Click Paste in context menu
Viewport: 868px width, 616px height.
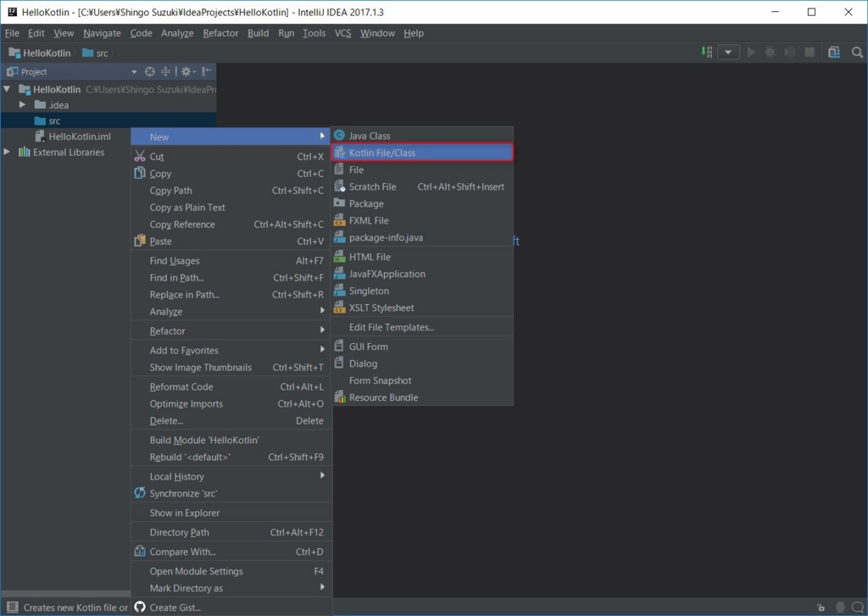tap(231, 241)
